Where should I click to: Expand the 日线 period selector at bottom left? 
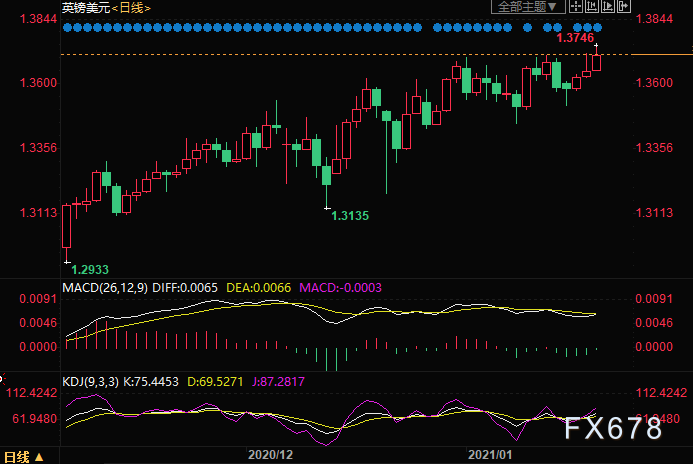tap(23, 457)
